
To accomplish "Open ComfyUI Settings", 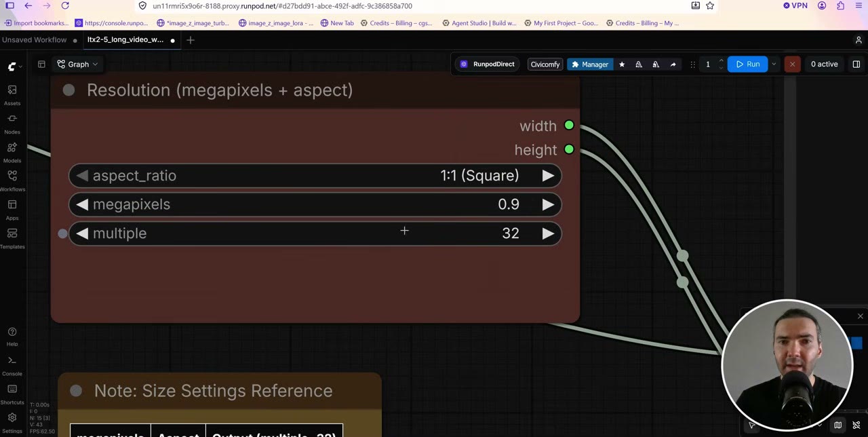I will [12, 422].
